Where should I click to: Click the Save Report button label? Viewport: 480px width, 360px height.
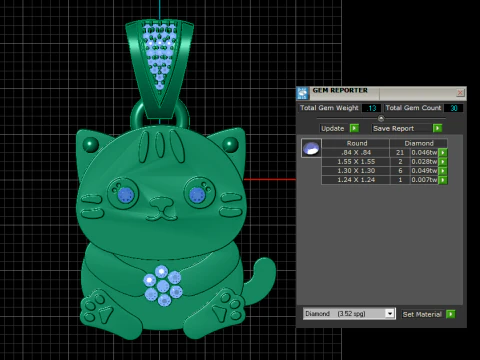393,128
